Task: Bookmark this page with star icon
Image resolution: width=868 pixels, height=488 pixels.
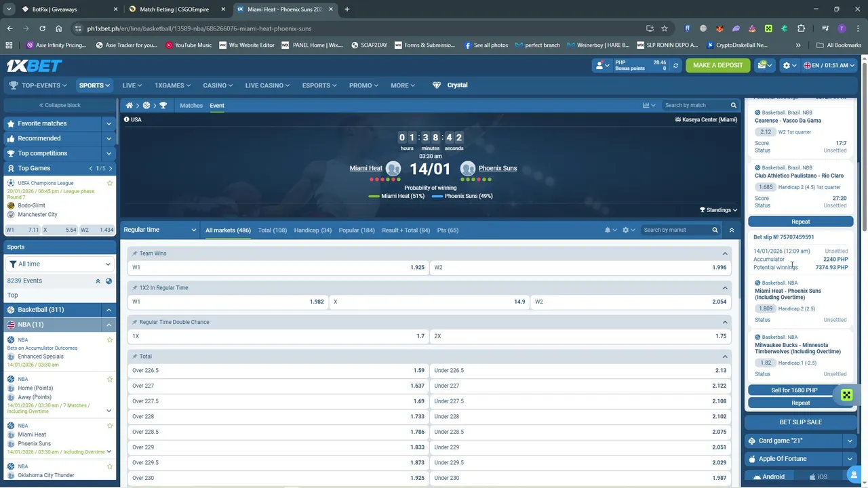Action: [x=665, y=28]
